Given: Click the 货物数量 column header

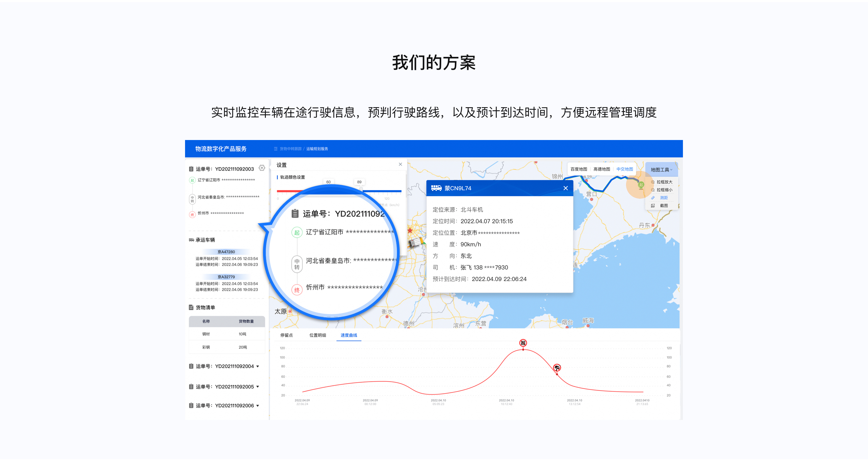Looking at the screenshot, I should pyautogui.click(x=246, y=321).
